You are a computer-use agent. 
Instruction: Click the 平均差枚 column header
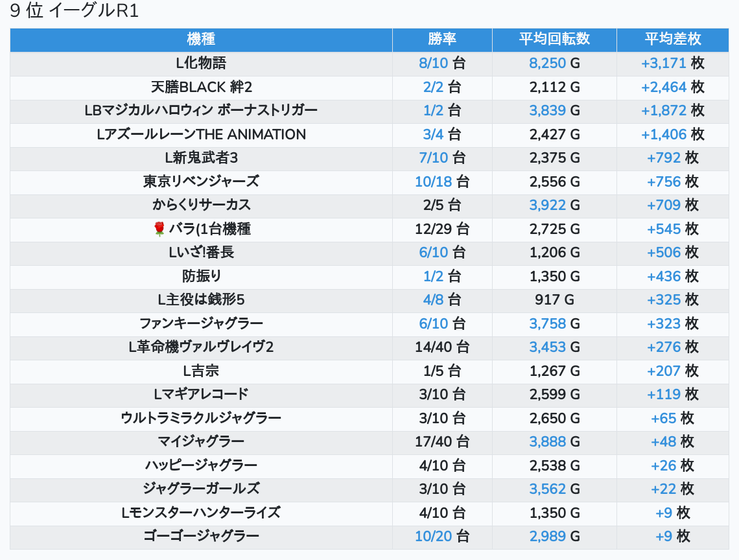pos(673,39)
